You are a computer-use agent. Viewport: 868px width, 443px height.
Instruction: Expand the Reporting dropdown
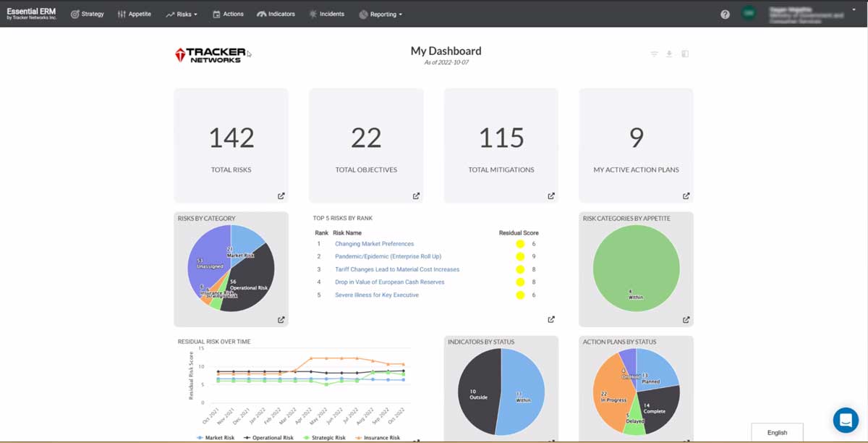coord(380,13)
